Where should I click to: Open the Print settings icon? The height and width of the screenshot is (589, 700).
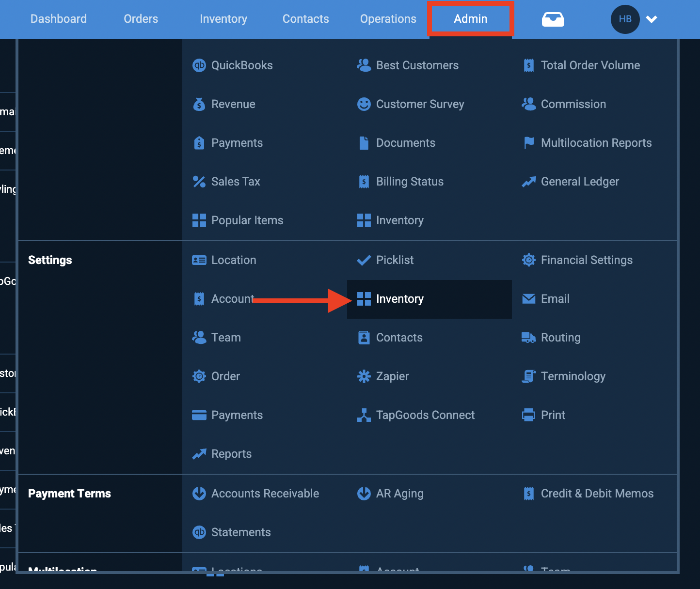(529, 415)
